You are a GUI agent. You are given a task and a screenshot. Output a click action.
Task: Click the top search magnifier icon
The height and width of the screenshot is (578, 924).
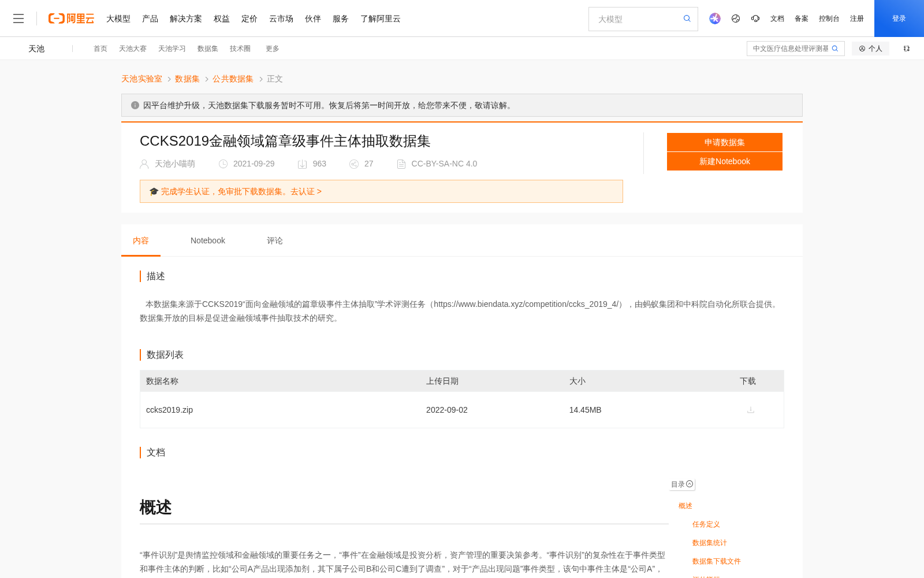click(x=687, y=18)
